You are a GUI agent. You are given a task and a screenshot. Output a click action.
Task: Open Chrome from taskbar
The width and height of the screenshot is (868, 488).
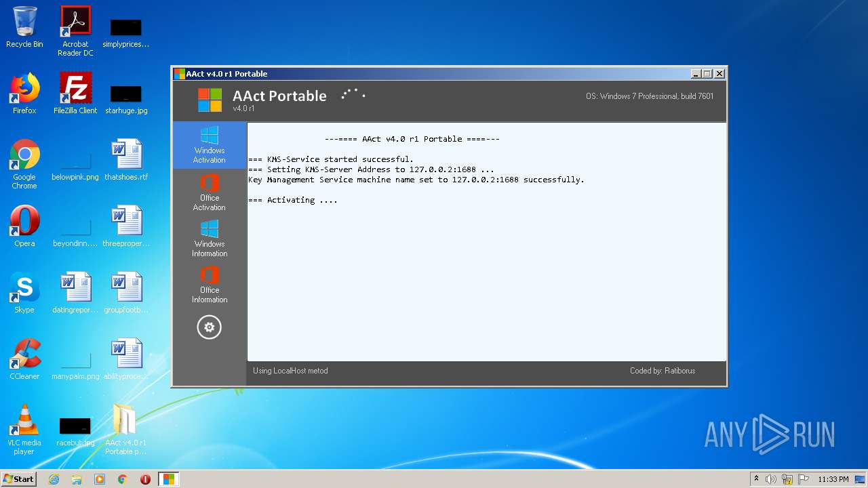[x=123, y=479]
